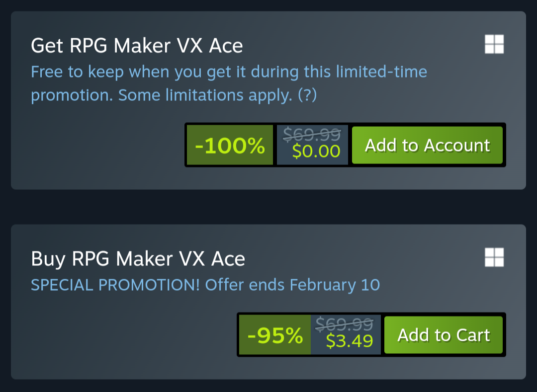
Task: Select the -100% discount badge
Action: (230, 145)
